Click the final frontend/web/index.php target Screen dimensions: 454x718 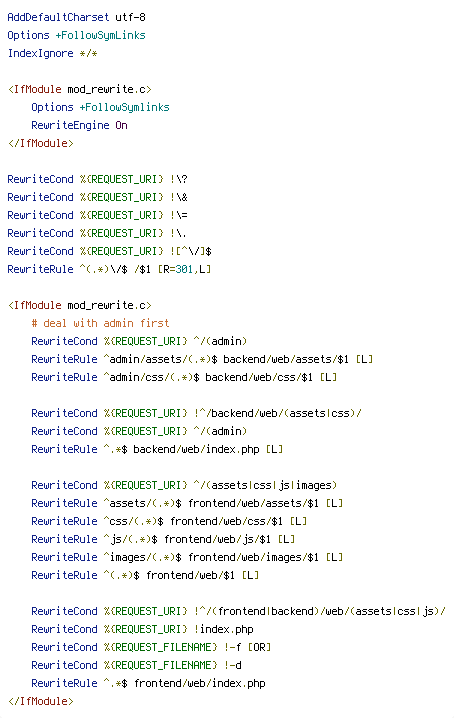[200, 683]
